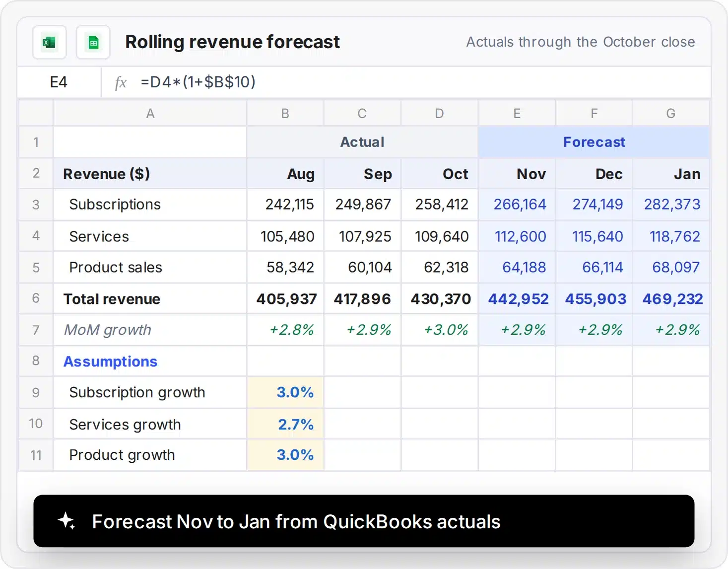
Task: Click the 'Nov' column label cell
Action: [x=517, y=174]
